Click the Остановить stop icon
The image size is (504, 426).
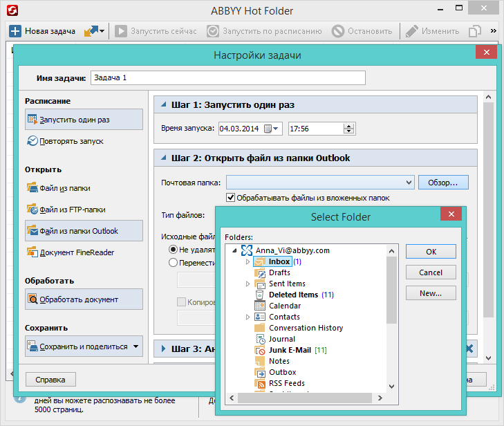(338, 31)
